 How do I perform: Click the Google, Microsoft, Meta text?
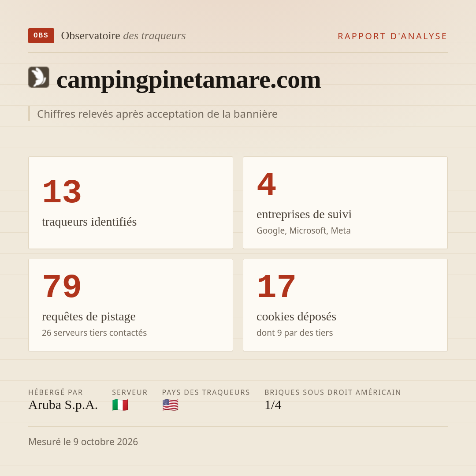pos(304,231)
